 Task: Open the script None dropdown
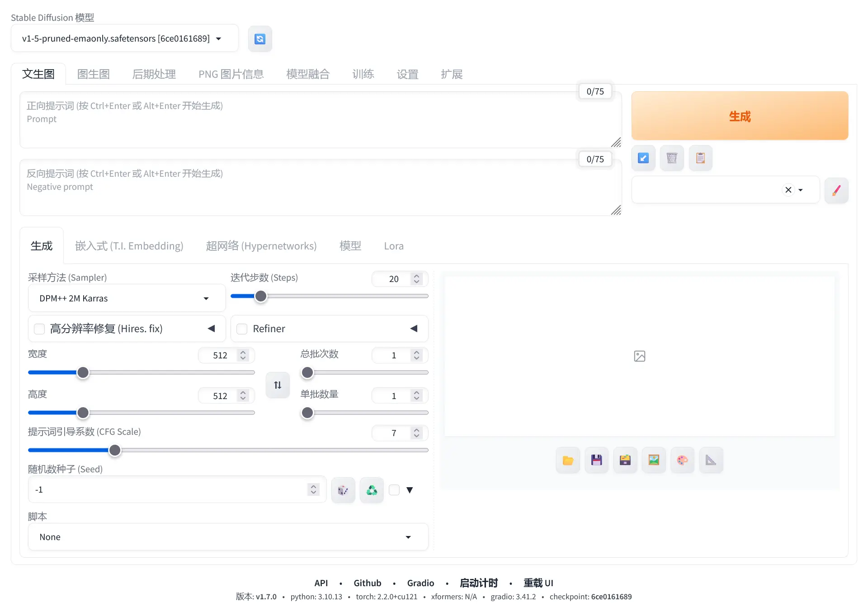pyautogui.click(x=228, y=537)
